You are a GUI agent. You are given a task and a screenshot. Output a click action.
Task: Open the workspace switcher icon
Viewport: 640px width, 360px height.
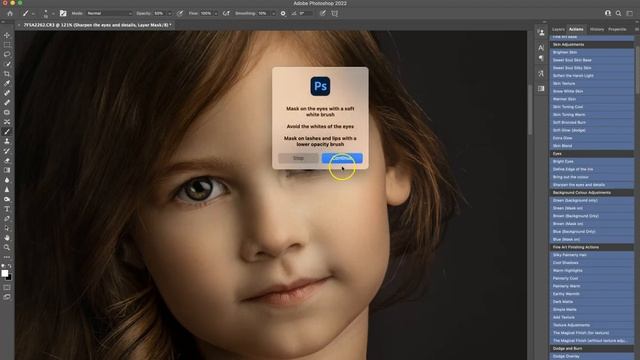[x=629, y=13]
